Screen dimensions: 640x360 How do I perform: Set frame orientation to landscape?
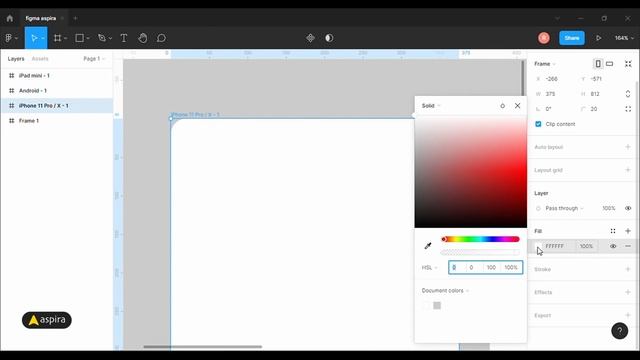pos(609,64)
